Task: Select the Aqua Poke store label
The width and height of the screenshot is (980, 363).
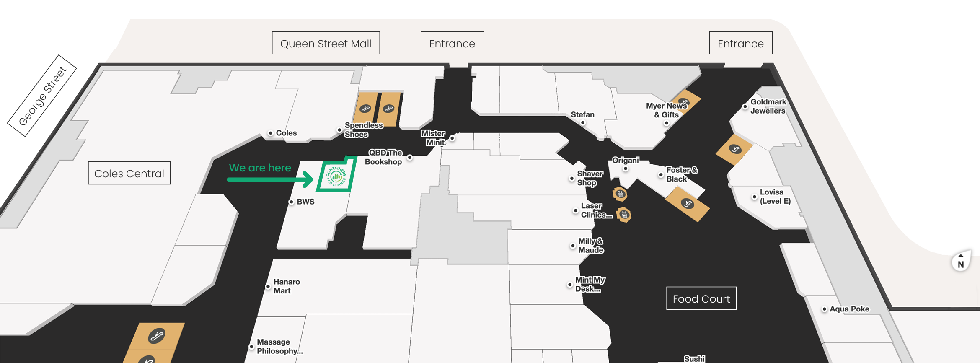Action: (x=849, y=309)
